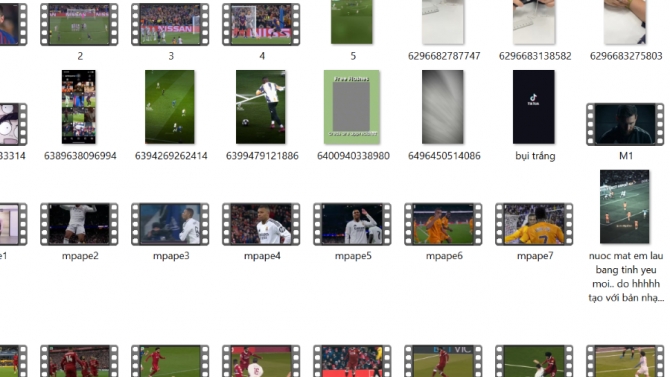
Task: Select the mpape5 video clip
Action: [x=352, y=224]
